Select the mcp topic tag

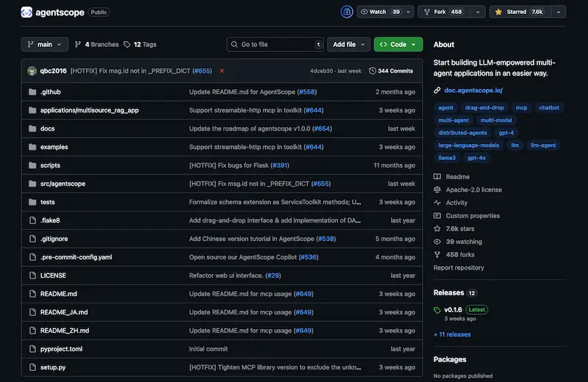click(x=521, y=107)
